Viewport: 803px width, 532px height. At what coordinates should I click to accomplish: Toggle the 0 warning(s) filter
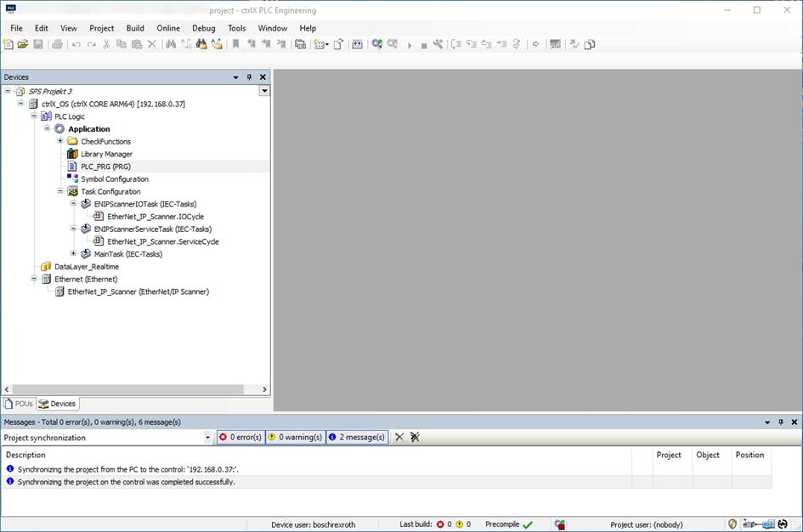pos(295,437)
